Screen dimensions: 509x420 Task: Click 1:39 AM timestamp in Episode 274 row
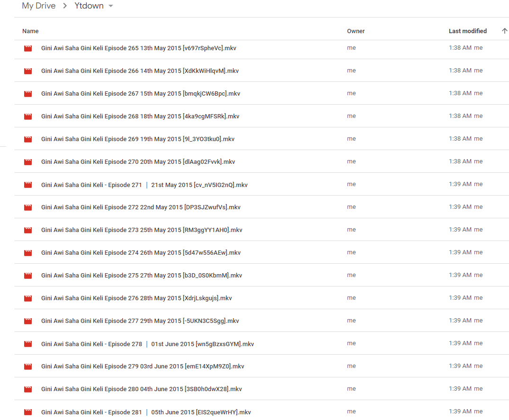[x=460, y=252]
